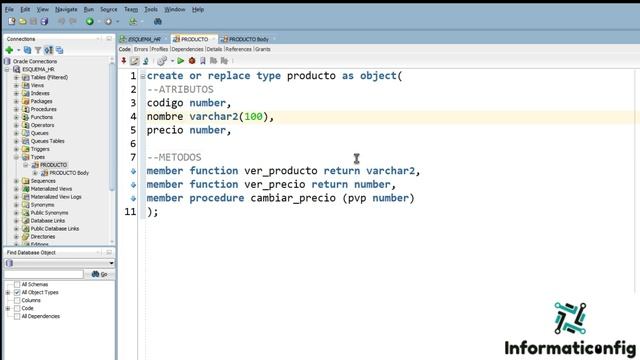Click the Oracle Connections database icon
The image size is (640, 360).
click(x=7, y=61)
